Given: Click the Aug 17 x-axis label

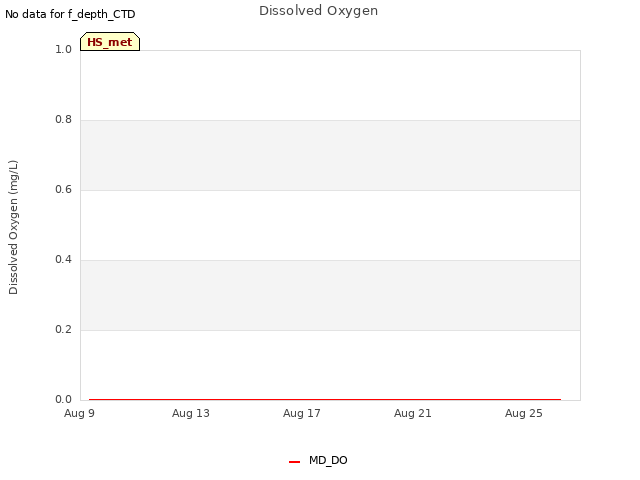Looking at the screenshot, I should (302, 413).
